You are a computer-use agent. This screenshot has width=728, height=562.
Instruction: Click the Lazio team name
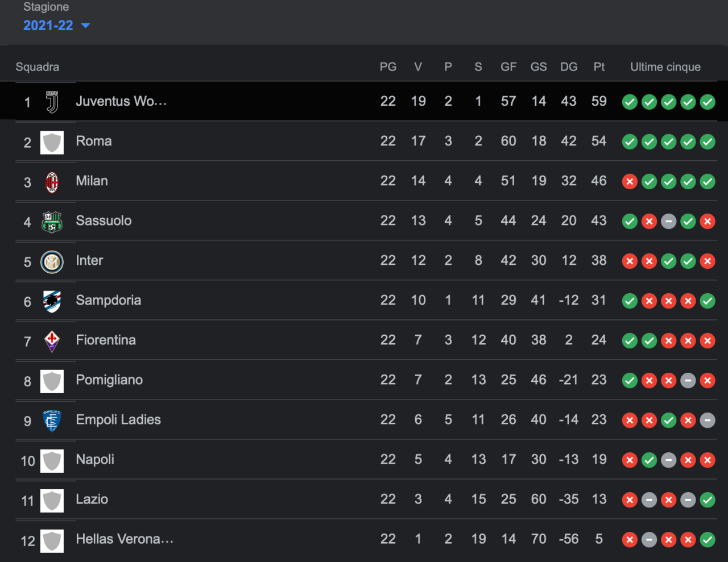[92, 499]
